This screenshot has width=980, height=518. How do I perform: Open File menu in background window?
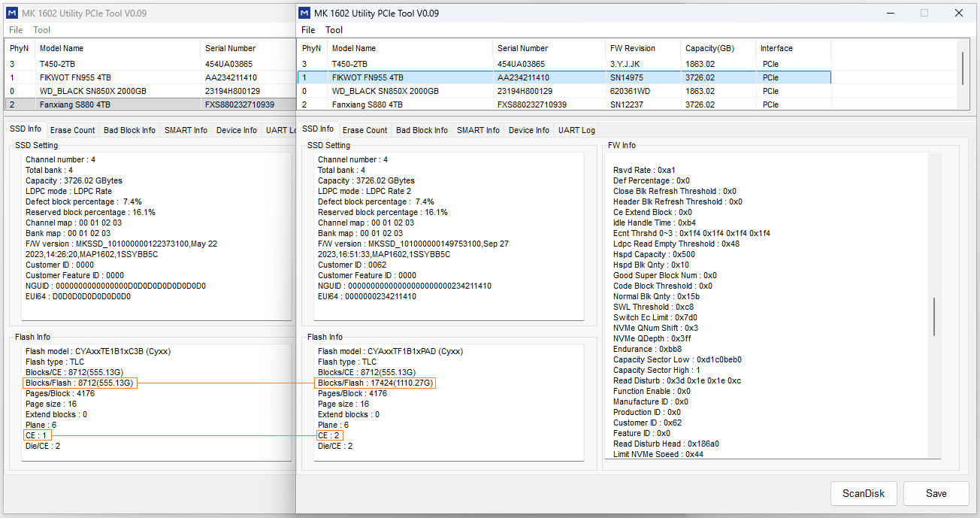(x=16, y=30)
